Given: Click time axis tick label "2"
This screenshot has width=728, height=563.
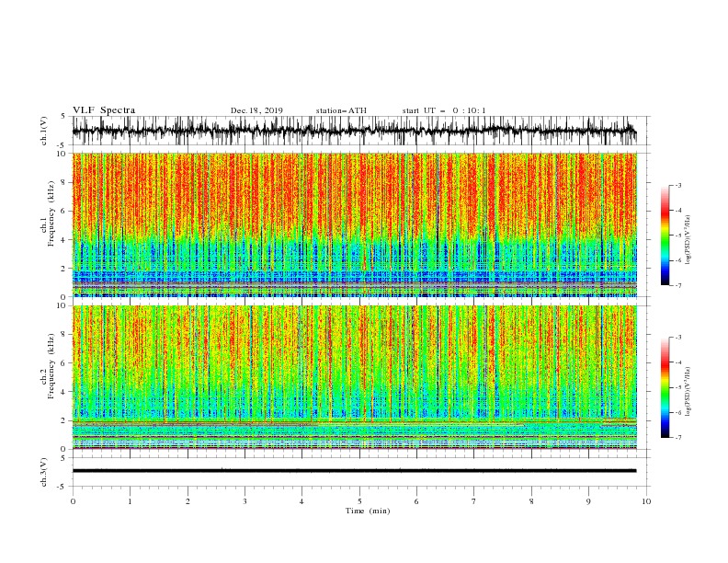Looking at the screenshot, I should click(188, 501).
